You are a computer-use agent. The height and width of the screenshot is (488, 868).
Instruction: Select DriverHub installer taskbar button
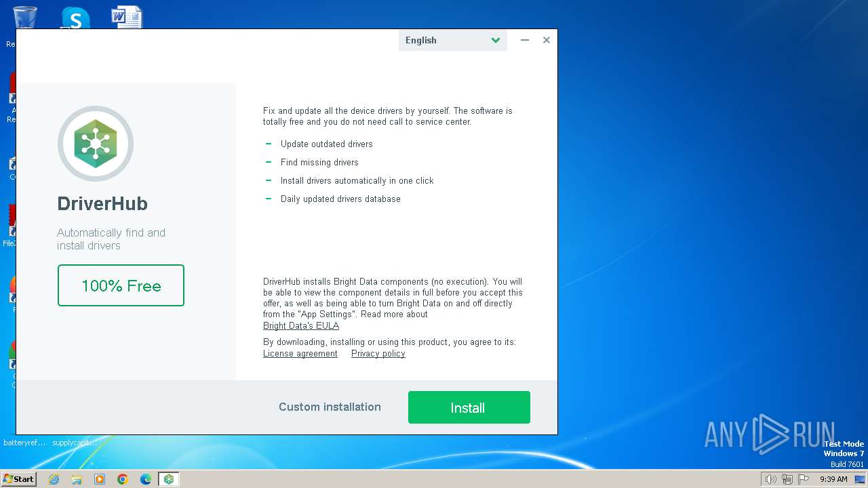[169, 479]
